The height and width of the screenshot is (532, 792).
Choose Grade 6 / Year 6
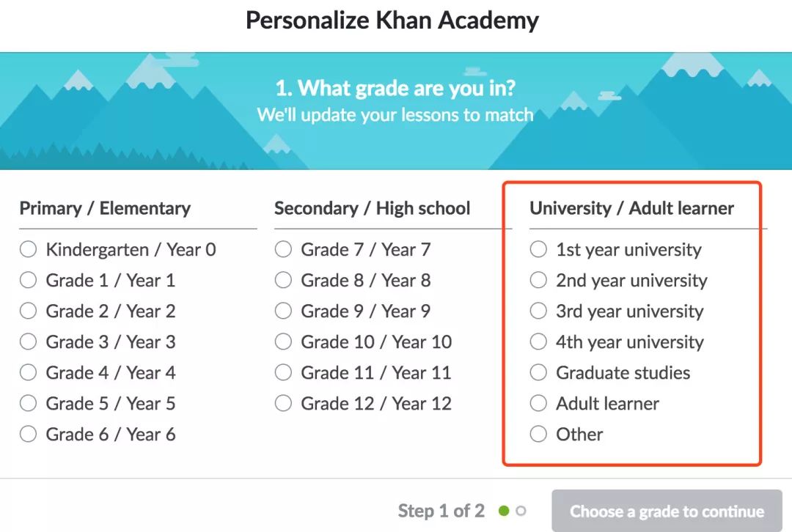(29, 435)
